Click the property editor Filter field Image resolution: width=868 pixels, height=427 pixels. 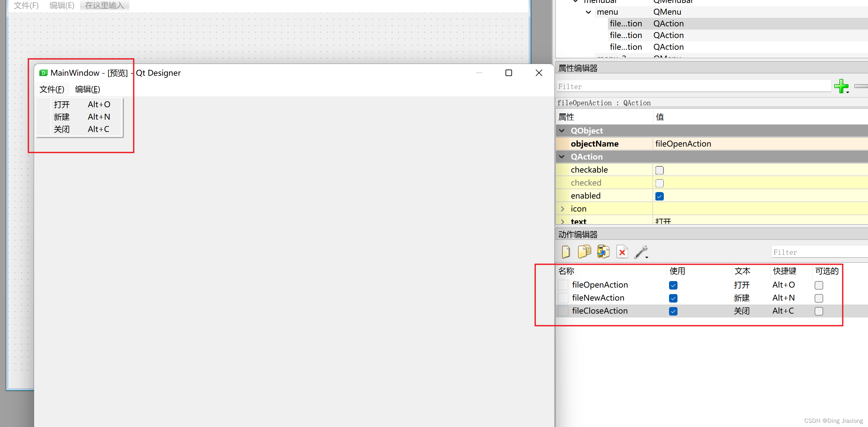(x=693, y=86)
